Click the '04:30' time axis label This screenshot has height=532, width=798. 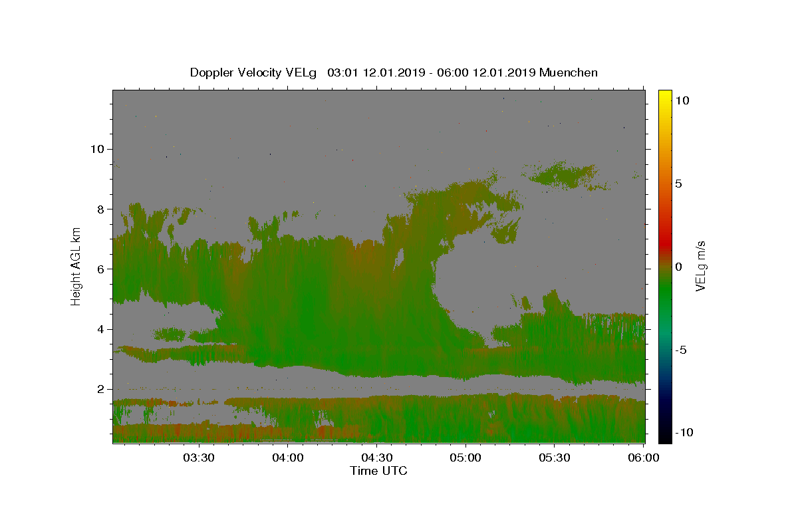(x=376, y=458)
